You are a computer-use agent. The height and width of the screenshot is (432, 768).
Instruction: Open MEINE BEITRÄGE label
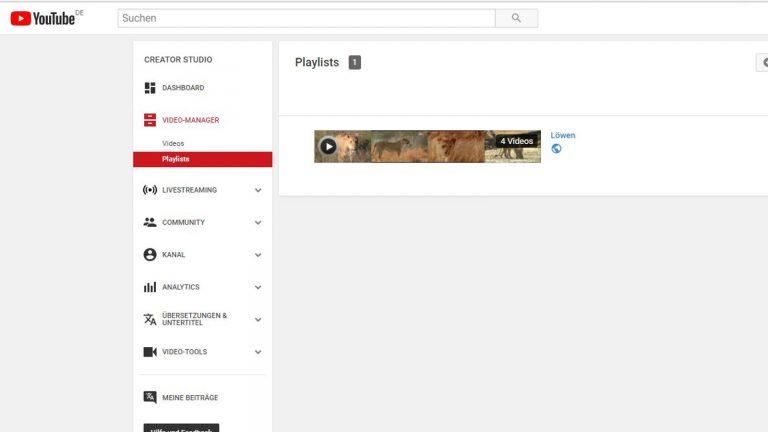190,398
